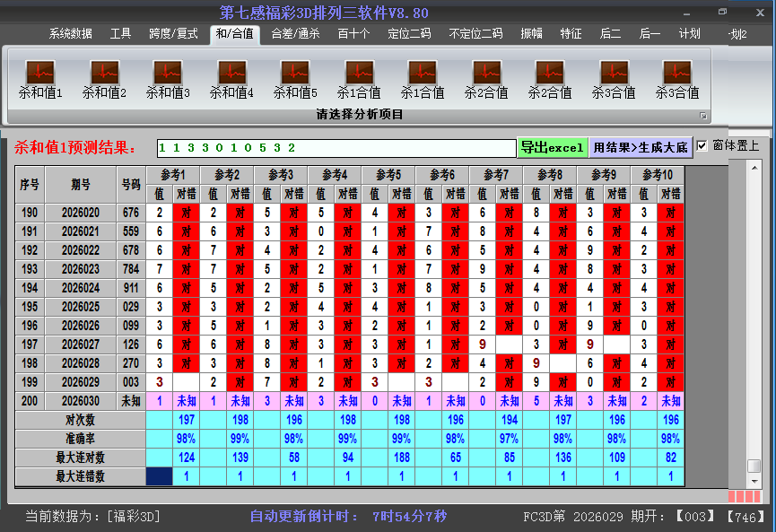Click the 杀和值1预测结果 text field
Image resolution: width=776 pixels, height=532 pixels.
[x=336, y=147]
